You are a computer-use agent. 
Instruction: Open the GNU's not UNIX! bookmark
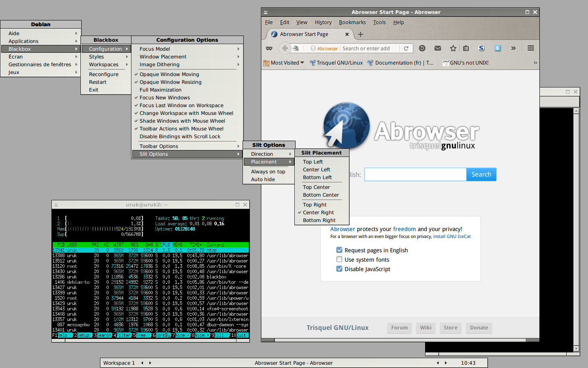click(465, 63)
